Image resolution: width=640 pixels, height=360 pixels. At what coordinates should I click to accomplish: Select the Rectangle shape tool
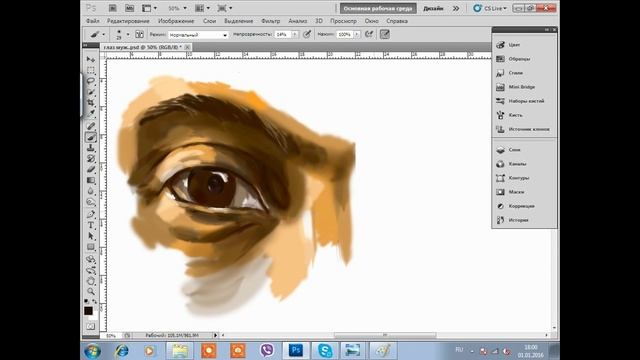[91, 247]
